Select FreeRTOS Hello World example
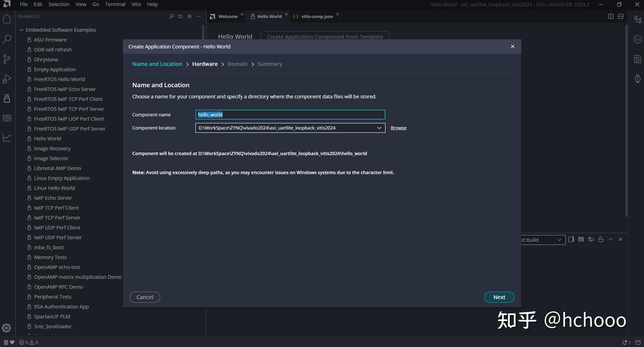Image resolution: width=644 pixels, height=347 pixels. (59, 79)
